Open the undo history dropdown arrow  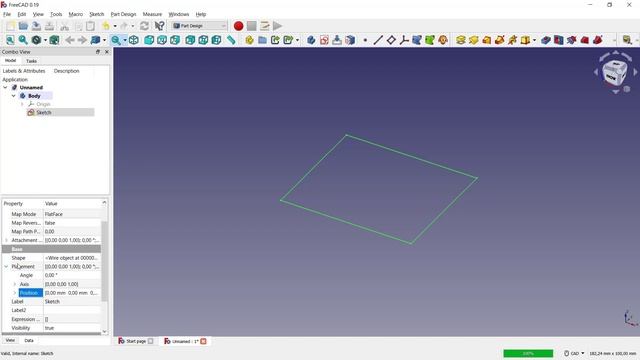coord(115,26)
